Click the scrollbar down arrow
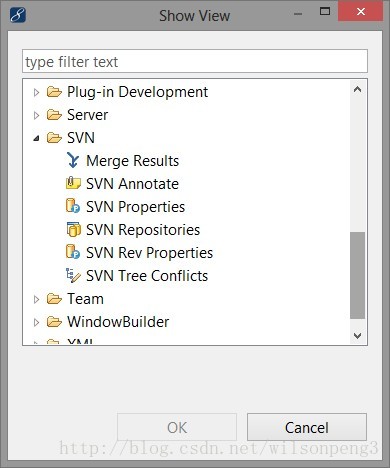 pyautogui.click(x=358, y=335)
